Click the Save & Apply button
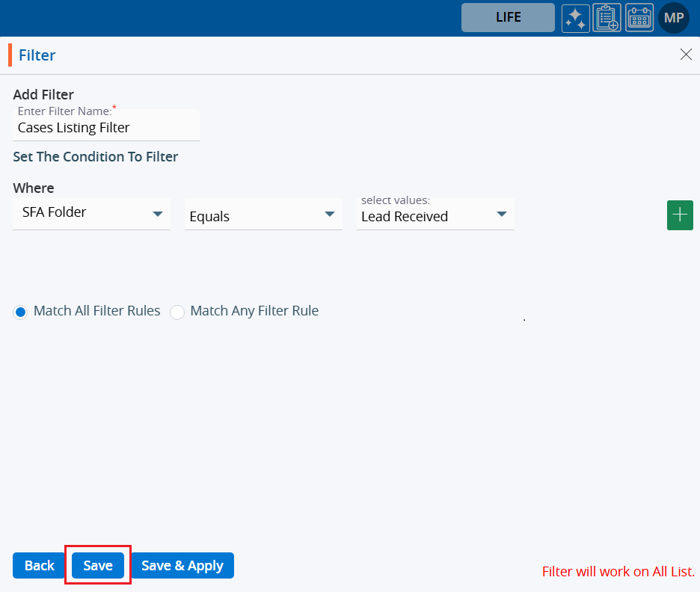Viewport: 700px width, 592px height. pos(182,566)
